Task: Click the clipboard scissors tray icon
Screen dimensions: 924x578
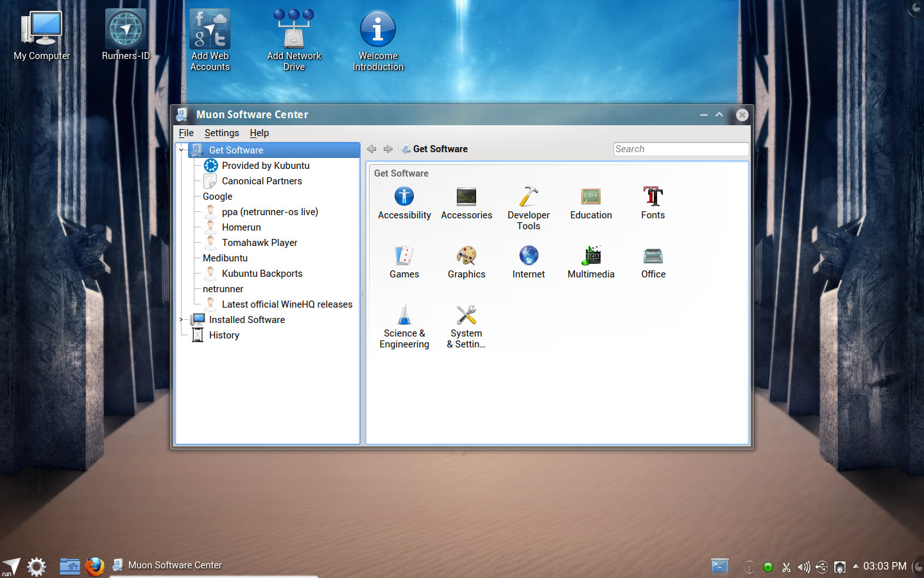Action: click(786, 567)
